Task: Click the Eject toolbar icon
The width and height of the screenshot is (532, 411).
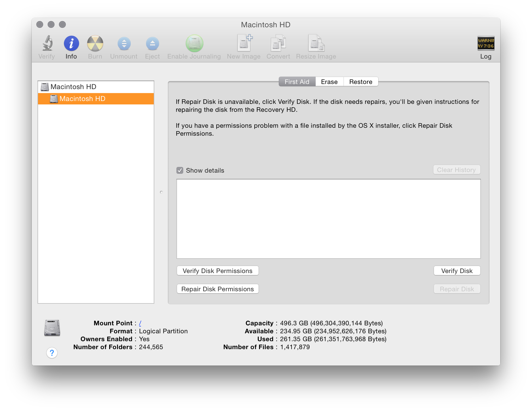Action: pos(152,44)
